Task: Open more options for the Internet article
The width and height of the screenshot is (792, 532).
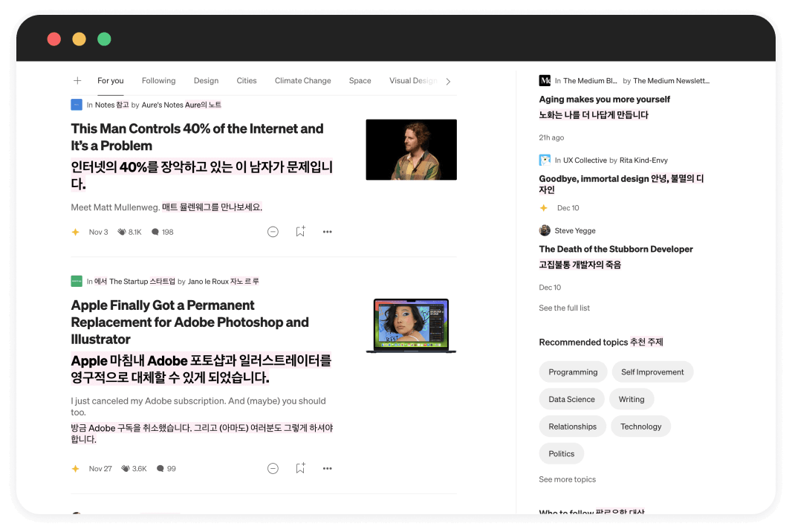Action: click(328, 232)
